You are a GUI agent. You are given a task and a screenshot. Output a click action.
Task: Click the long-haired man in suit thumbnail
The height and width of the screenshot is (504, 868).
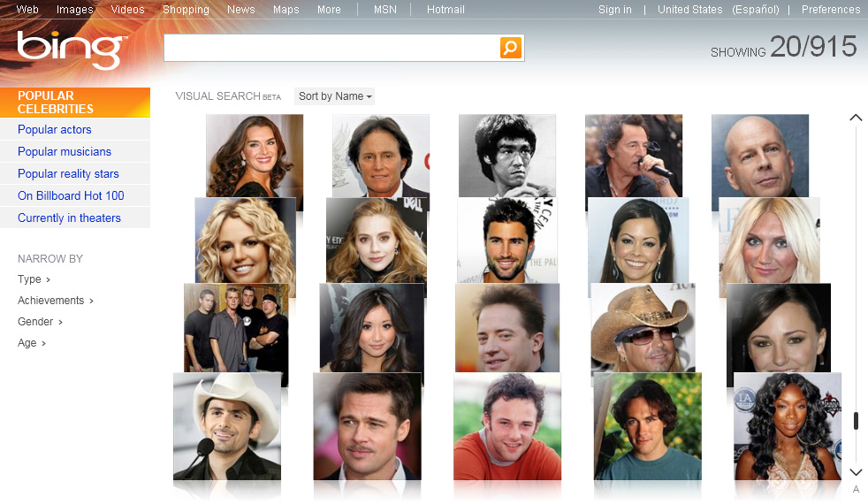click(381, 156)
